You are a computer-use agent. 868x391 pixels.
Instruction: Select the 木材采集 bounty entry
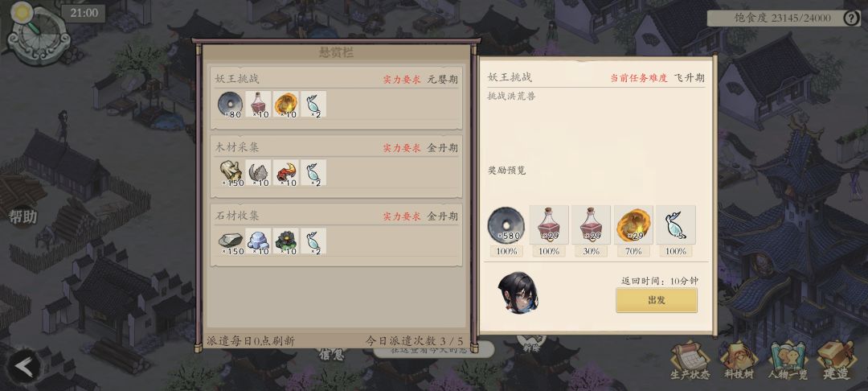[x=336, y=167]
